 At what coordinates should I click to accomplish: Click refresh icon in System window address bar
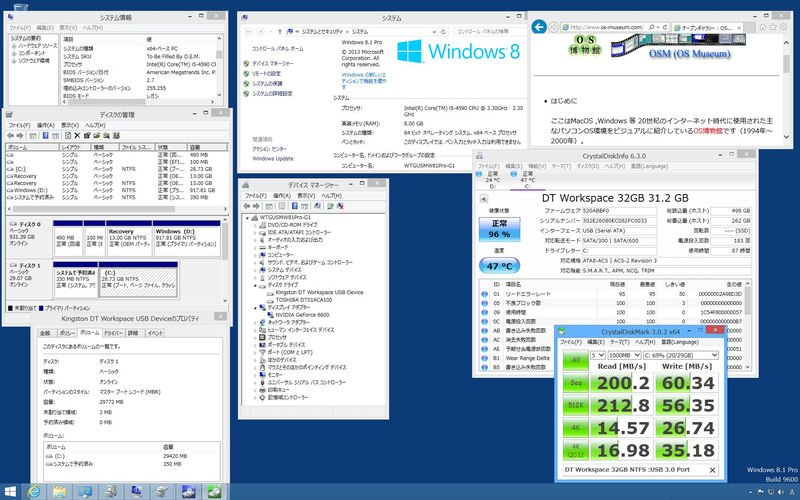(443, 32)
